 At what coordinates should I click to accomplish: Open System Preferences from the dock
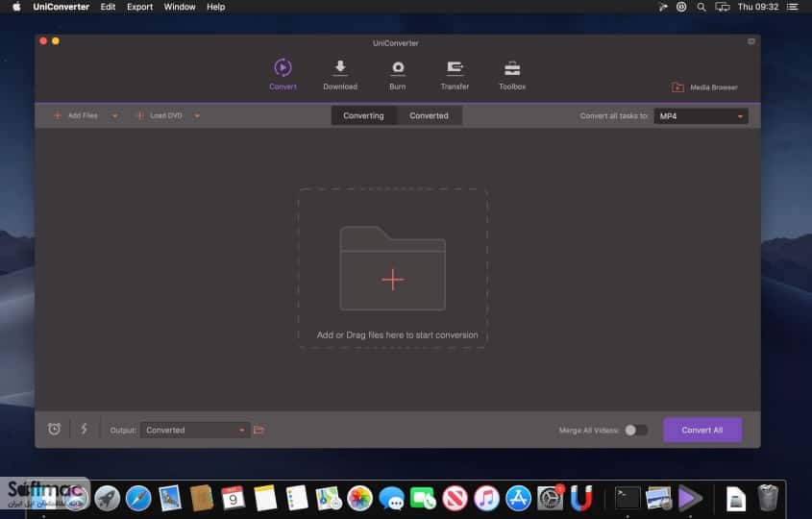tap(550, 498)
